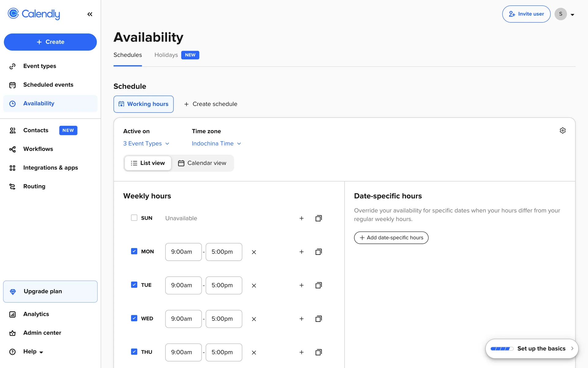Open Integrations & apps section
588x368 pixels.
tap(51, 168)
